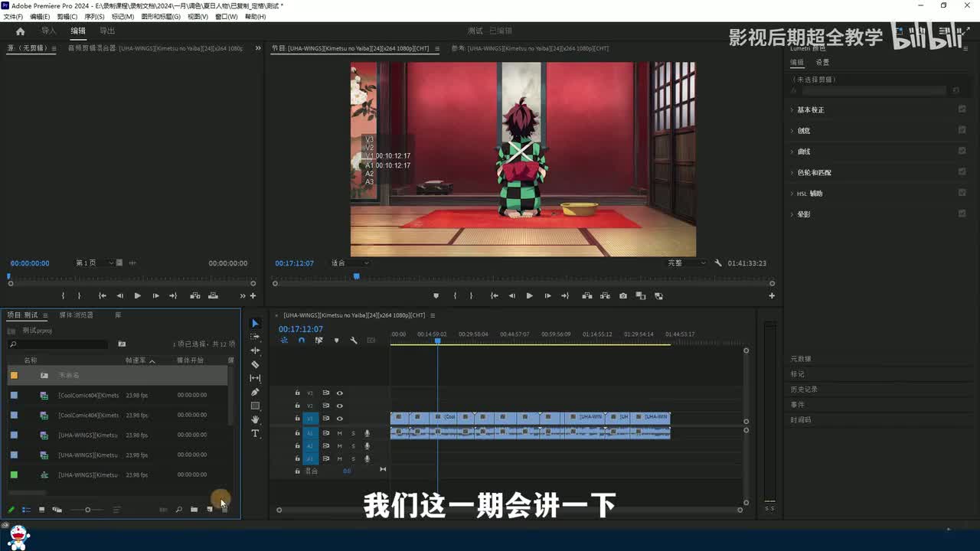Open timeline display settings wrench

pos(354,341)
